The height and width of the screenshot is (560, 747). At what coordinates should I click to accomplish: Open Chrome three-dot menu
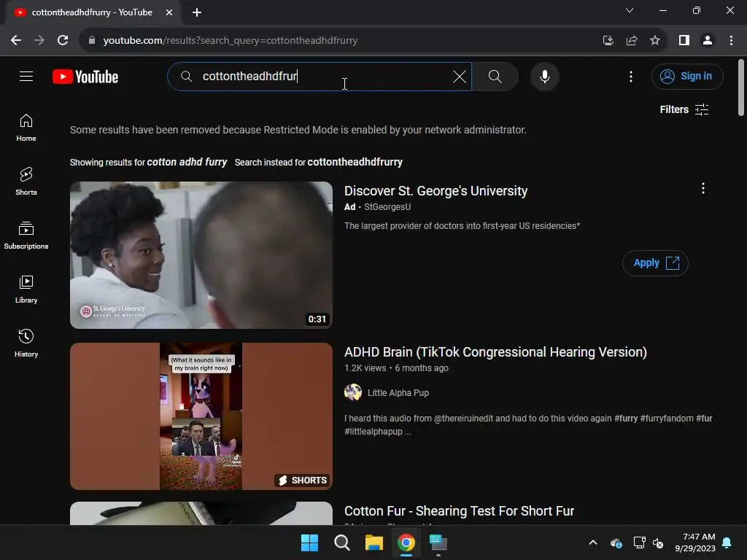pyautogui.click(x=731, y=41)
